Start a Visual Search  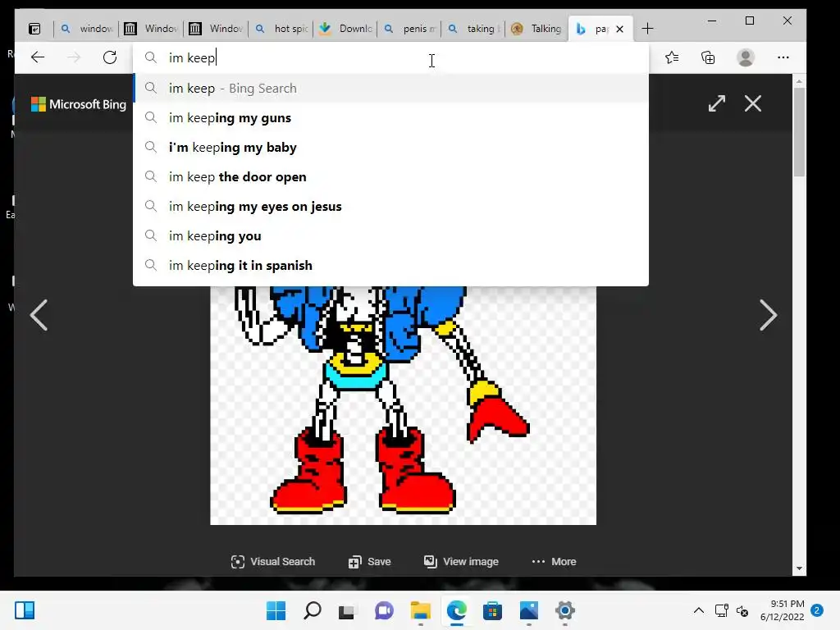(x=272, y=561)
